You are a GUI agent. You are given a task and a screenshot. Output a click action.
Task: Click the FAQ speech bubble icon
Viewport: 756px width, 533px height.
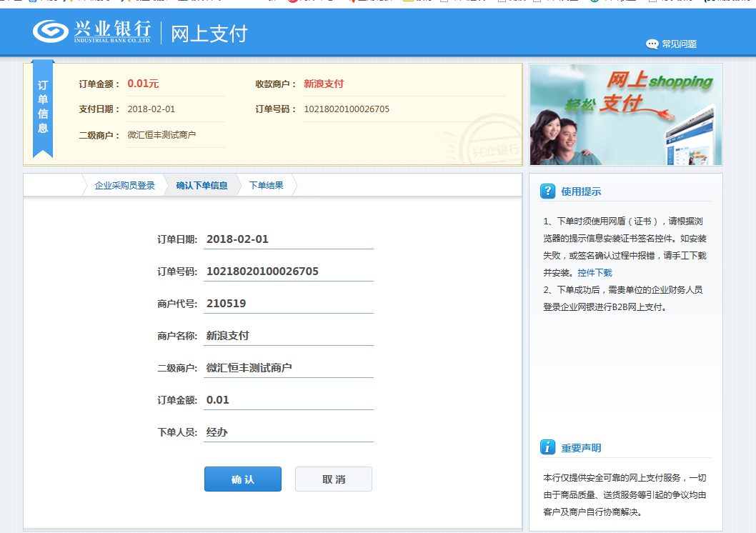pos(652,44)
